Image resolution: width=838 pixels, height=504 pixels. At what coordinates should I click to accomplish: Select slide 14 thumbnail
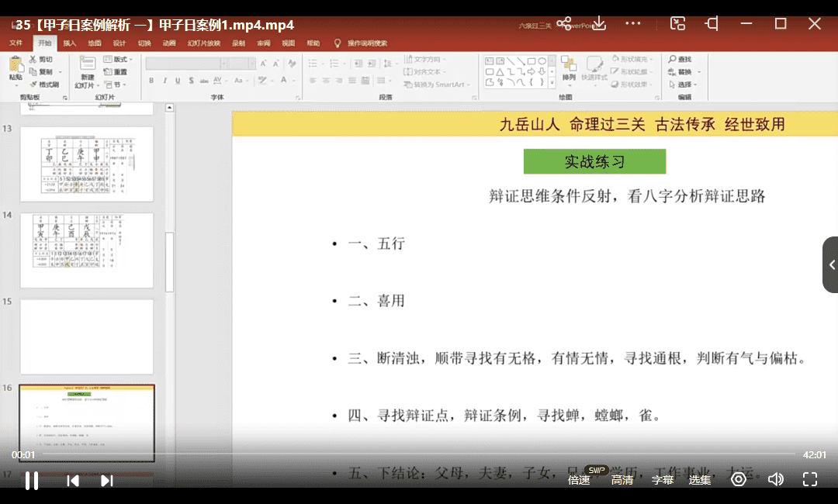86,250
